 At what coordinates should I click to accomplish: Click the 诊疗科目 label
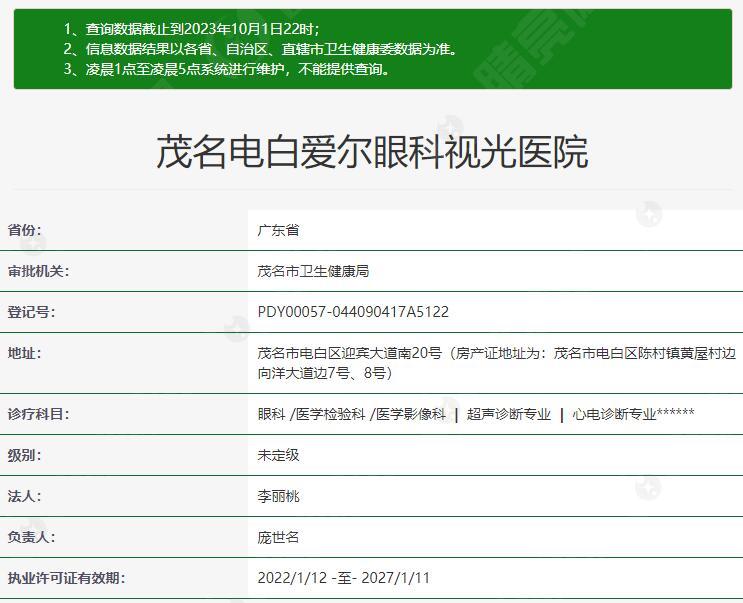38,414
